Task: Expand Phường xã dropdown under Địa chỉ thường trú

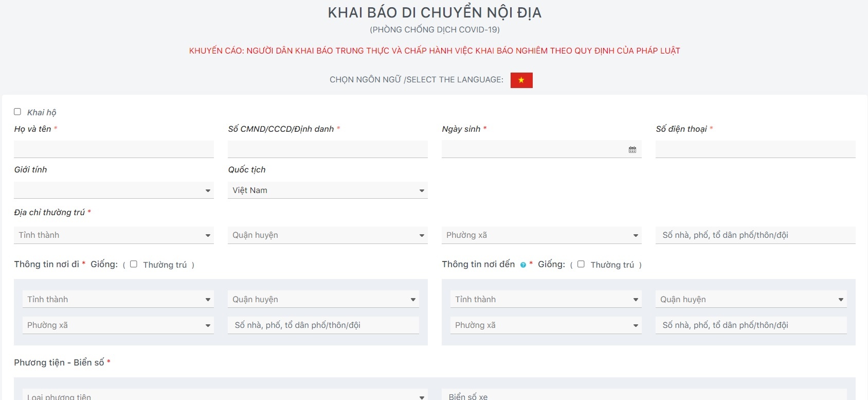Action: (x=541, y=235)
